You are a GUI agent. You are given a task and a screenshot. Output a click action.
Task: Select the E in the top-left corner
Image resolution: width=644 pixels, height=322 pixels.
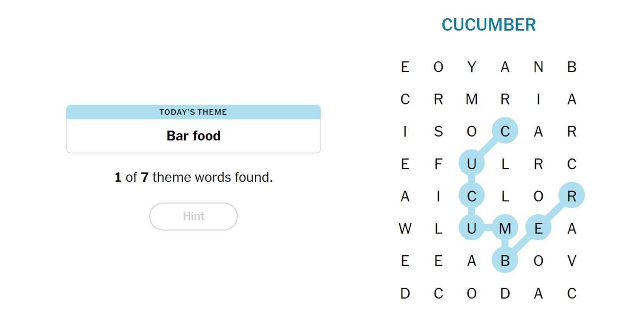point(405,67)
